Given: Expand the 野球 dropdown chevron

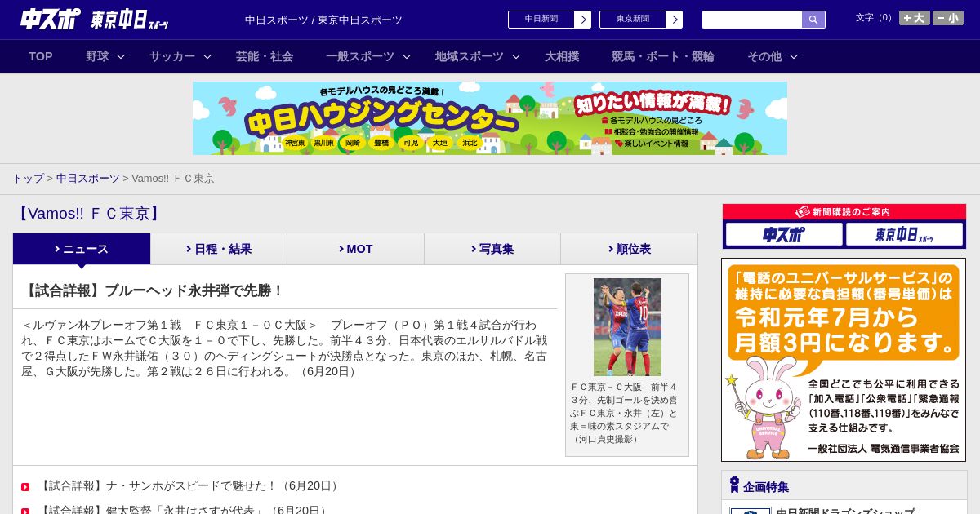Looking at the screenshot, I should [121, 56].
